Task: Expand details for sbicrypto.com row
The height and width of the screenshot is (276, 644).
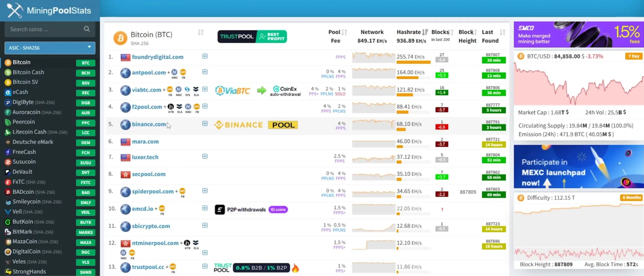Action: [205, 225]
